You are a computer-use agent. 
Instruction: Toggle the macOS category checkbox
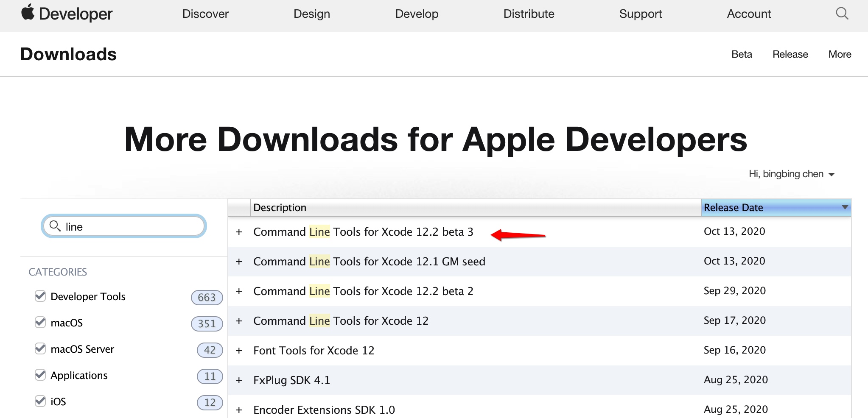point(40,322)
